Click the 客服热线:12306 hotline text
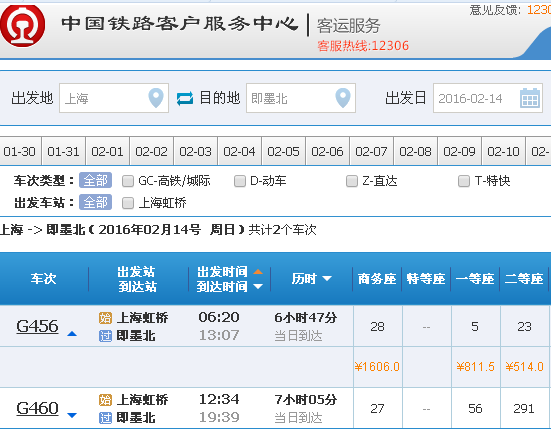The height and width of the screenshot is (431, 551). (363, 46)
